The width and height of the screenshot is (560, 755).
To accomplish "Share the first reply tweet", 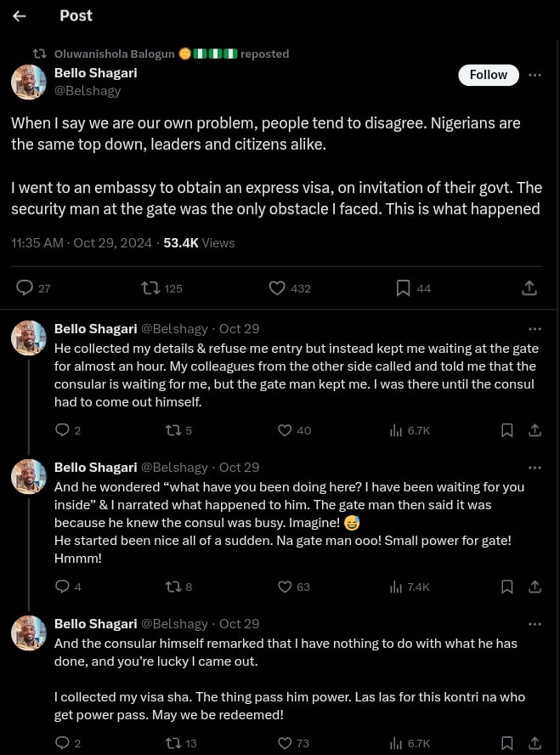I will click(x=535, y=430).
